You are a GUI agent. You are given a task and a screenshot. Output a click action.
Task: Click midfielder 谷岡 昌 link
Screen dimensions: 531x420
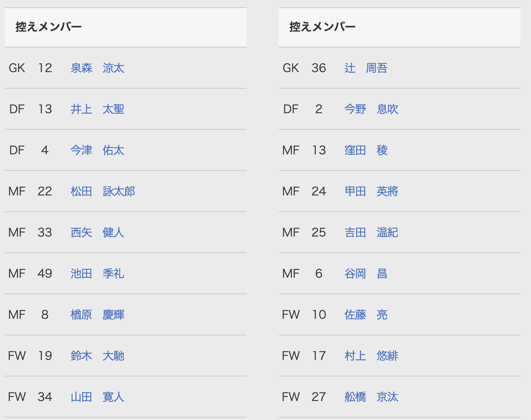366,274
